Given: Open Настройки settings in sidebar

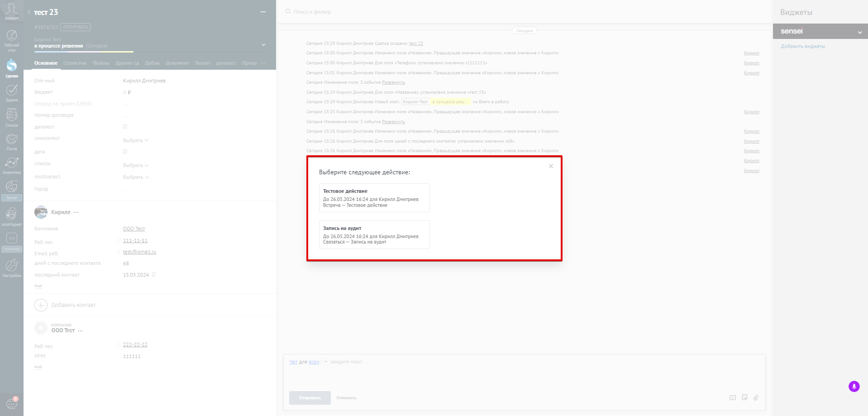Looking at the screenshot, I should point(11,268).
